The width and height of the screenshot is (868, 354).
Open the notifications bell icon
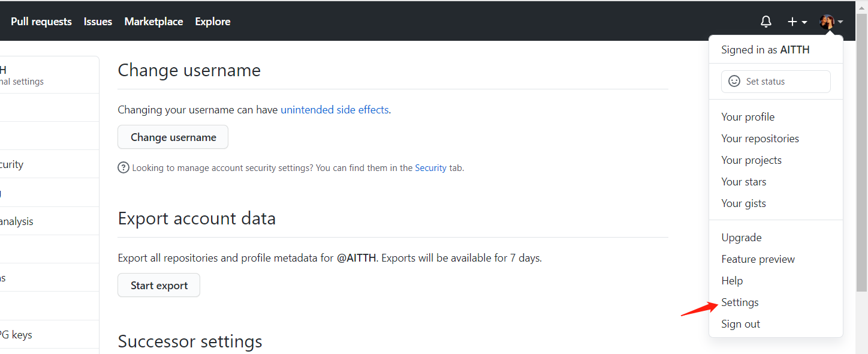[x=765, y=22]
